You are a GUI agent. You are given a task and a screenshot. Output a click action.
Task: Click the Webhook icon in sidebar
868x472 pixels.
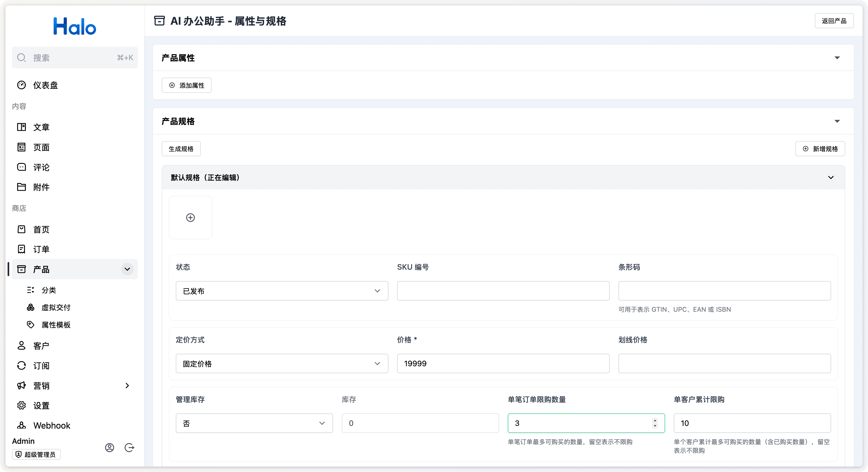pos(21,425)
